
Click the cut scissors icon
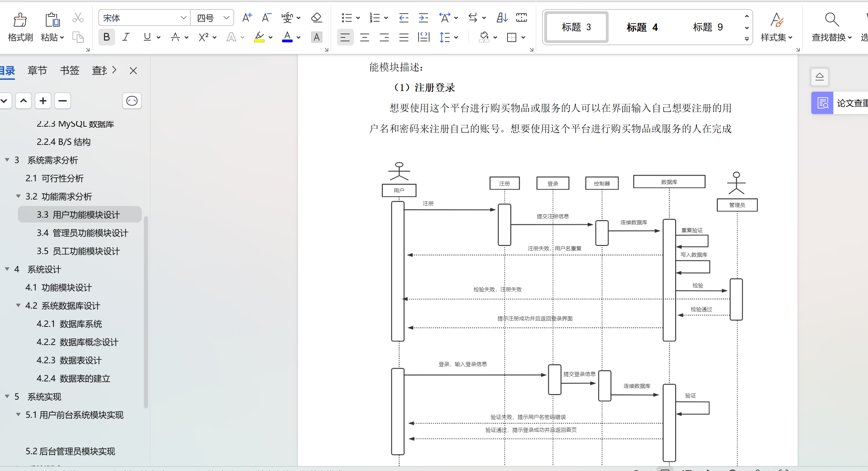point(78,17)
